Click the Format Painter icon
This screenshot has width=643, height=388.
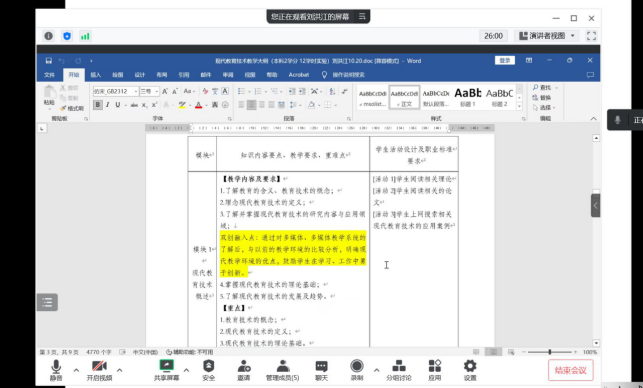click(x=72, y=109)
